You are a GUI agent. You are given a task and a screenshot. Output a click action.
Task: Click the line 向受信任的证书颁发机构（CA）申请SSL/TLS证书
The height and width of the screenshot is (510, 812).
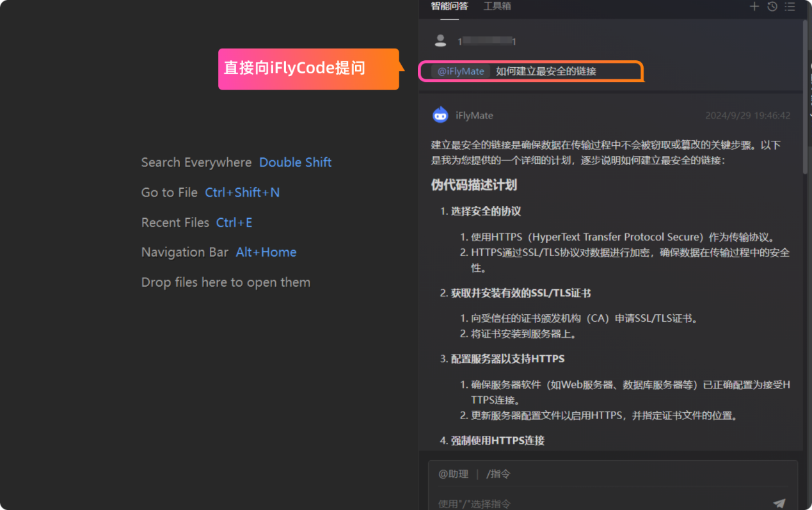pos(579,318)
